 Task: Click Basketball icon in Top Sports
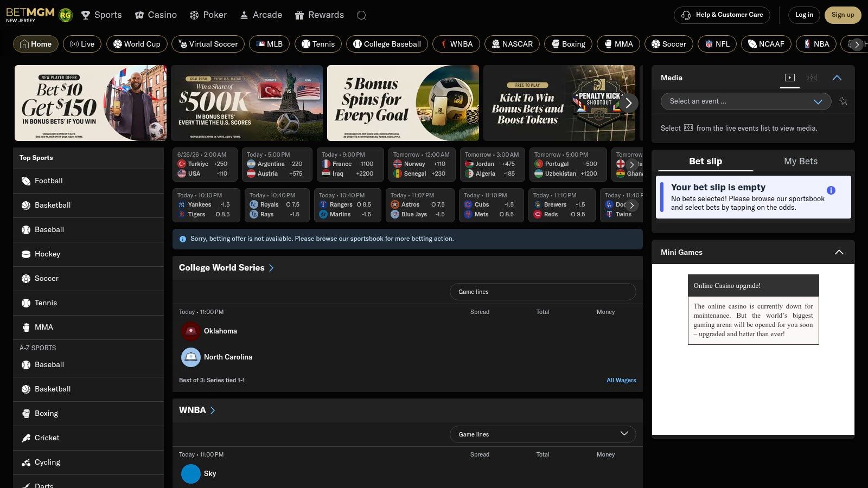pyautogui.click(x=25, y=206)
